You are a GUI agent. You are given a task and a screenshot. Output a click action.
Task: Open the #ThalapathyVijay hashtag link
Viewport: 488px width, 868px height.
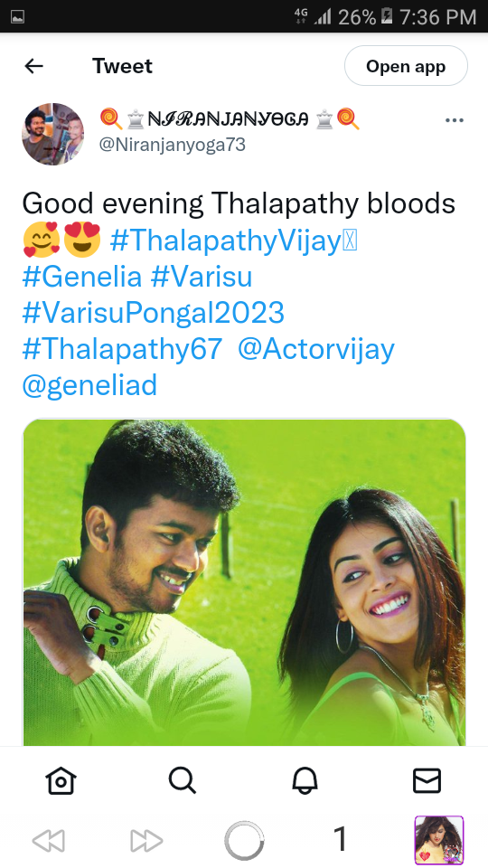pyautogui.click(x=233, y=241)
